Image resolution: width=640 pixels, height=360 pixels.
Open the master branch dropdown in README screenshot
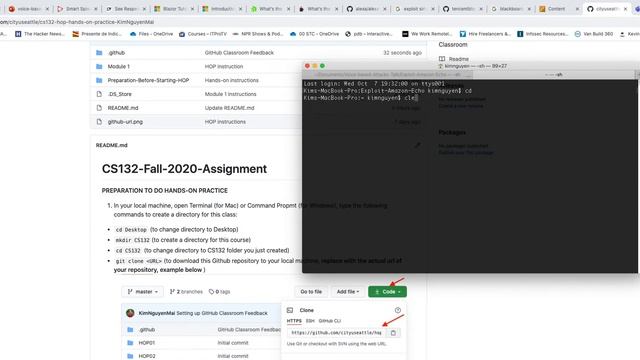pyautogui.click(x=142, y=292)
